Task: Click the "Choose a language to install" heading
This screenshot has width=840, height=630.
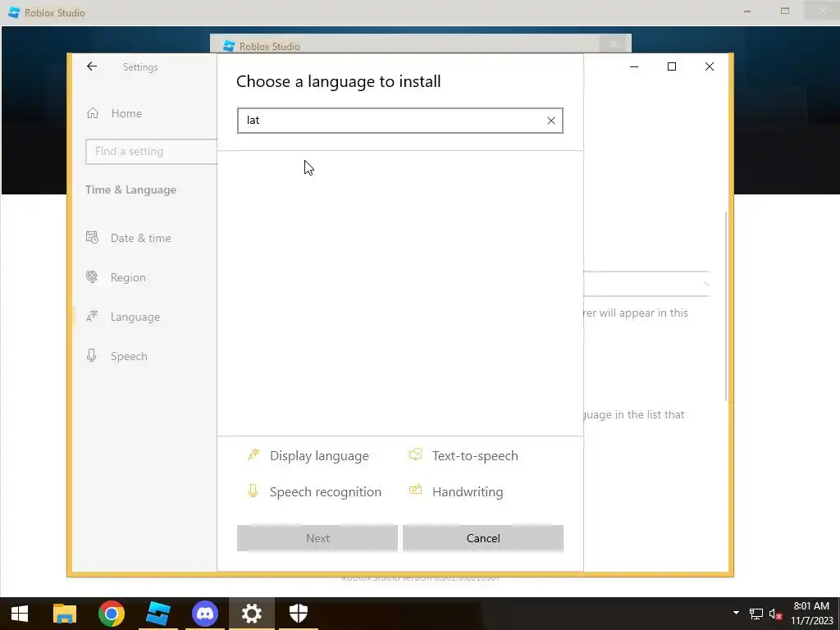Action: [339, 81]
